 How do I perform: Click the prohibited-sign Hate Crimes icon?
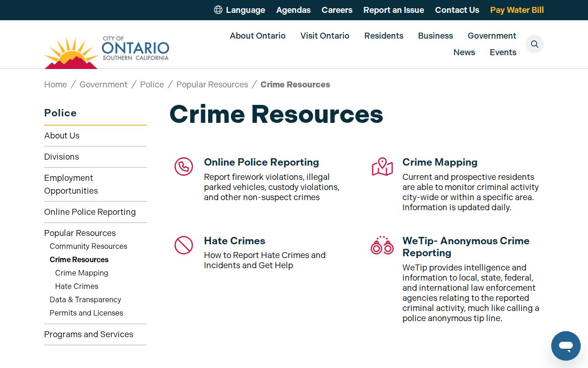tap(184, 245)
